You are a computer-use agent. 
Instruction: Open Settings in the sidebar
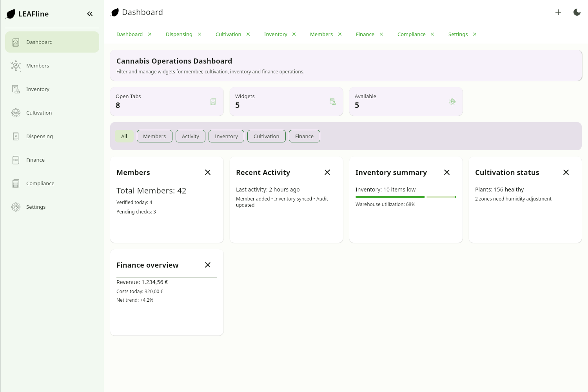tap(36, 207)
